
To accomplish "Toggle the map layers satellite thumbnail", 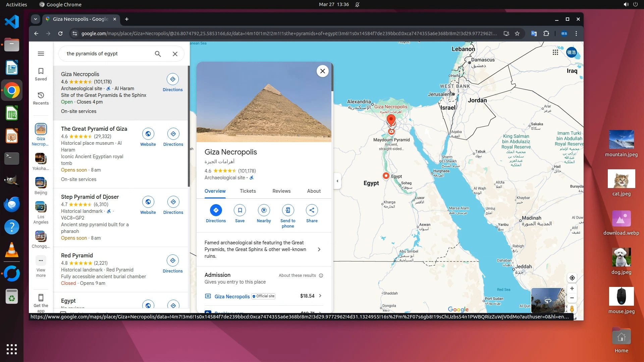I will point(547,300).
